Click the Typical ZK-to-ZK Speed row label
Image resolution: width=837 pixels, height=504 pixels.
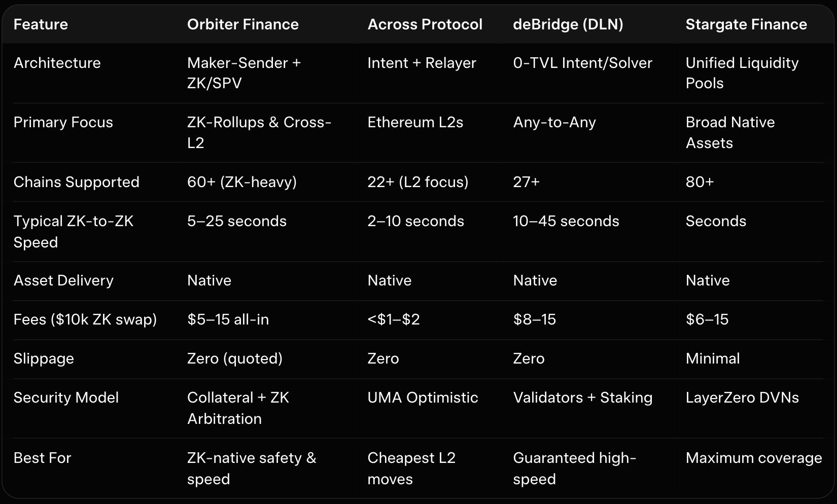[73, 231]
